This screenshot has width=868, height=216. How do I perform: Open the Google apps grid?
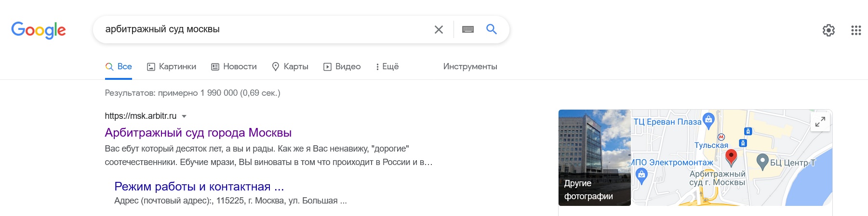pyautogui.click(x=856, y=30)
